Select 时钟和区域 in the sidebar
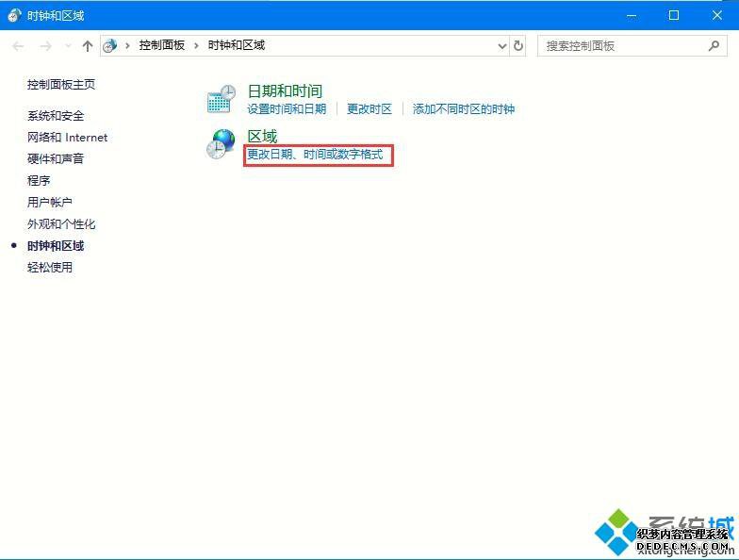Image resolution: width=739 pixels, height=560 pixels. (x=56, y=245)
